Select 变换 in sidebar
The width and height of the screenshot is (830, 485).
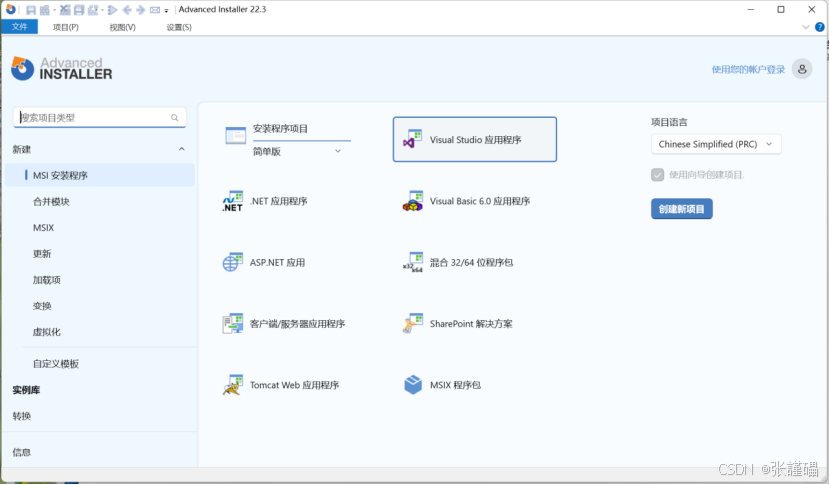click(x=42, y=306)
